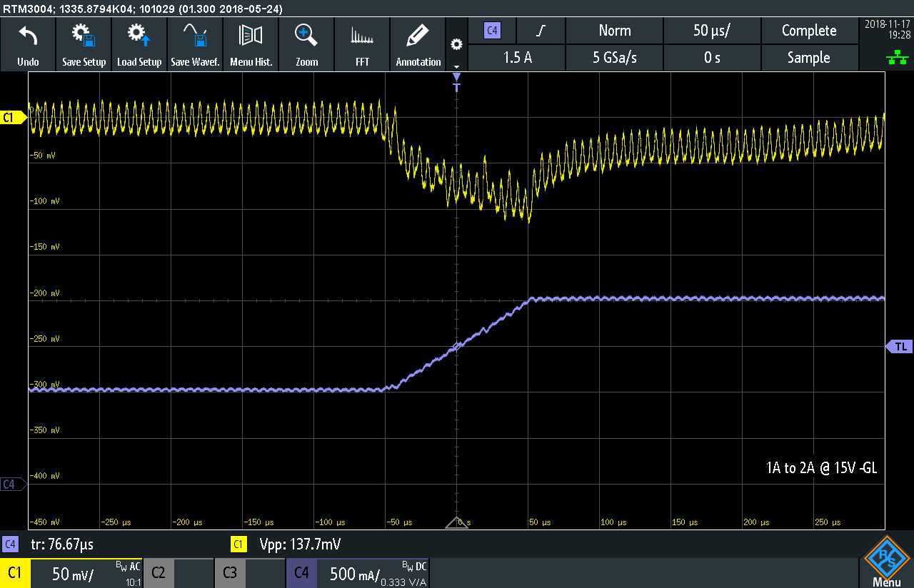The width and height of the screenshot is (914, 588).
Task: Open the R&S Menu button
Action: (x=886, y=562)
